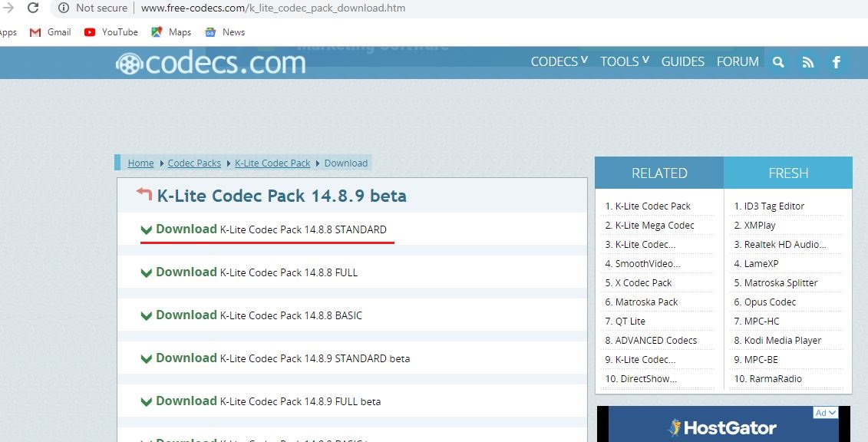Click green arrow for 14.8.8 FULL download

pos(146,272)
